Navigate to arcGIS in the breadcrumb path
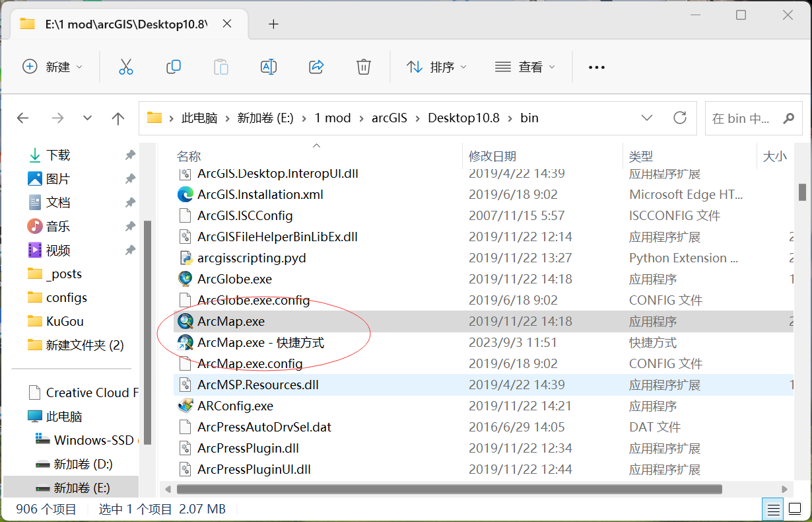This screenshot has height=522, width=812. tap(389, 118)
